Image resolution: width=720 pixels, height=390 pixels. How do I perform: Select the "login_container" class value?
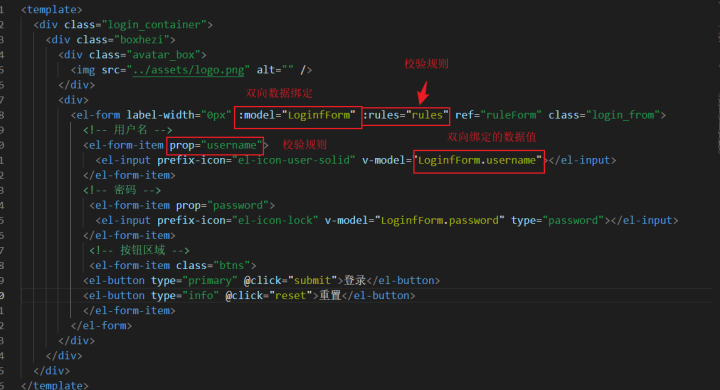pos(154,25)
